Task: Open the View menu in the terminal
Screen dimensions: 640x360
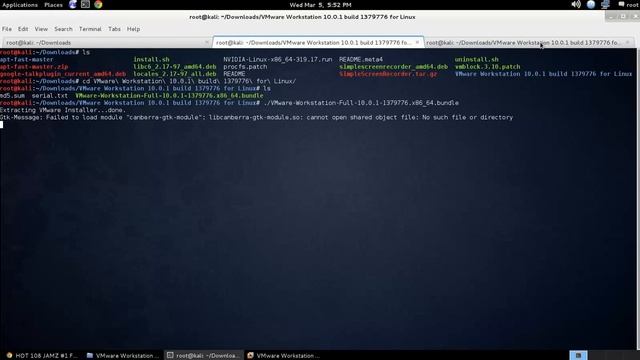Action: 41,29
